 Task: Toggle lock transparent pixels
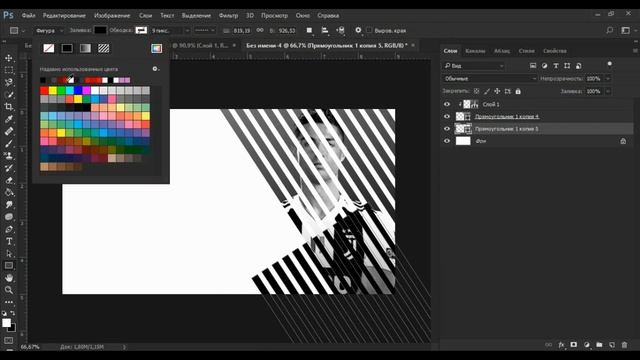[476, 91]
